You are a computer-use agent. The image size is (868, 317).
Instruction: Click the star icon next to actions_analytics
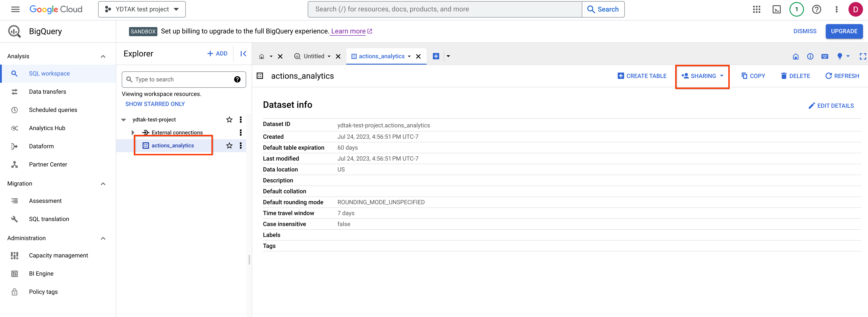229,145
